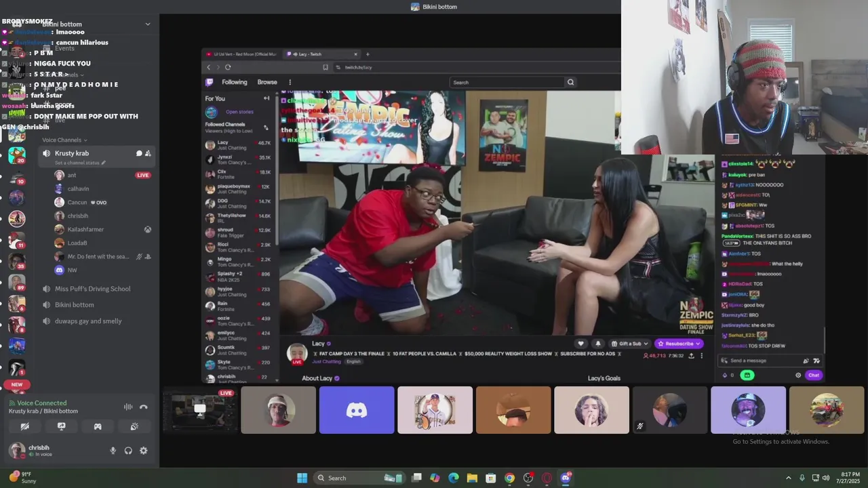Image resolution: width=868 pixels, height=488 pixels.
Task: Click the Twitch search field
Action: pos(507,82)
